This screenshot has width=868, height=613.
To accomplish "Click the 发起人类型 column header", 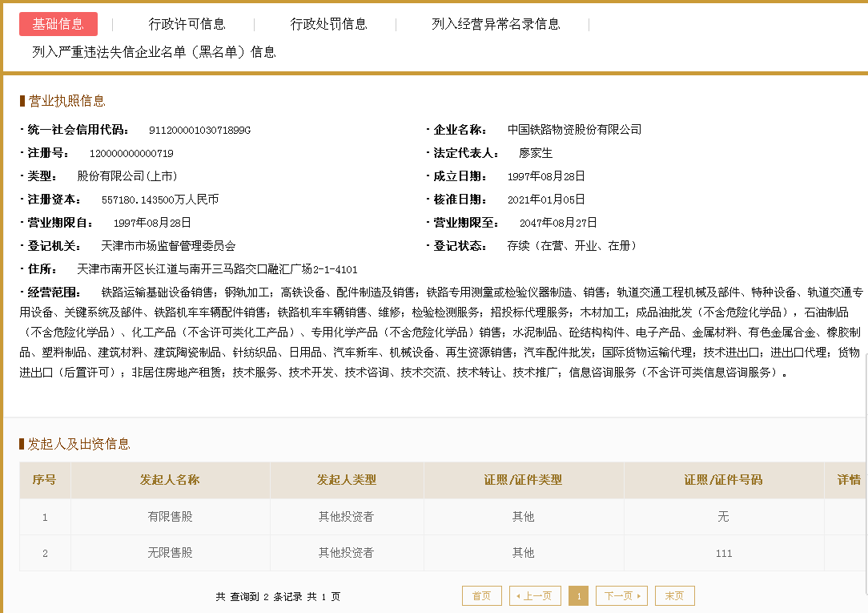I will [x=347, y=479].
